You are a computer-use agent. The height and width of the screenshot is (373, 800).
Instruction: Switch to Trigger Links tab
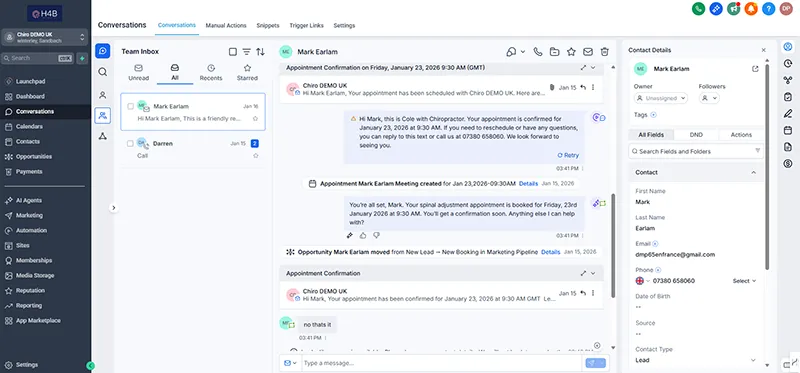[x=306, y=26]
